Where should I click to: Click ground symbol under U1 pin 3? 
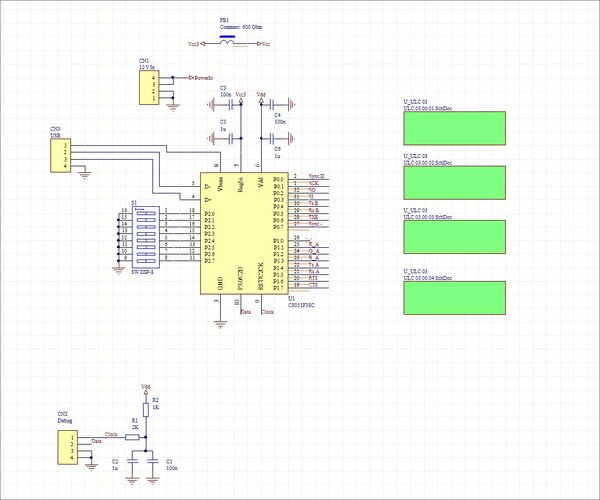click(220, 325)
